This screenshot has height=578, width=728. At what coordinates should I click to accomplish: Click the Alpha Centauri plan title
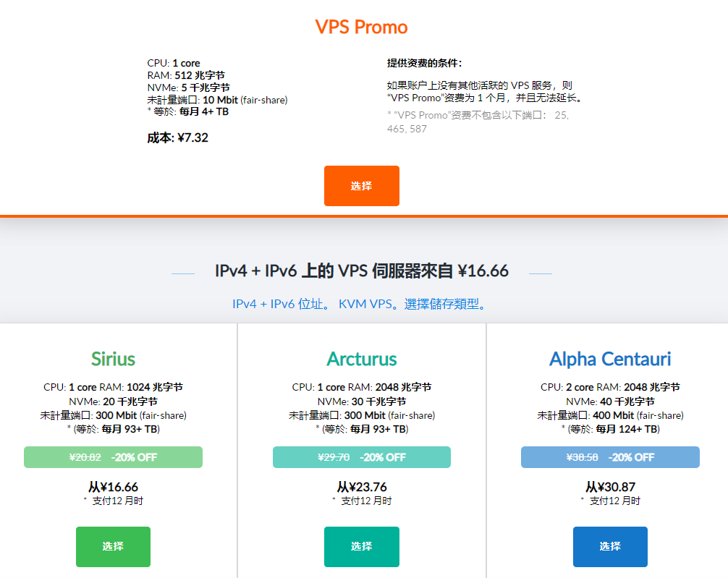(x=610, y=360)
